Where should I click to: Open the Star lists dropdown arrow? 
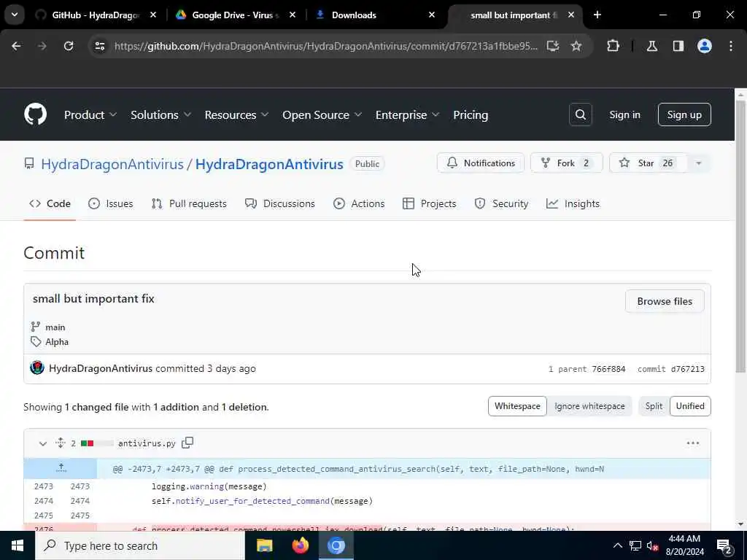coord(698,163)
